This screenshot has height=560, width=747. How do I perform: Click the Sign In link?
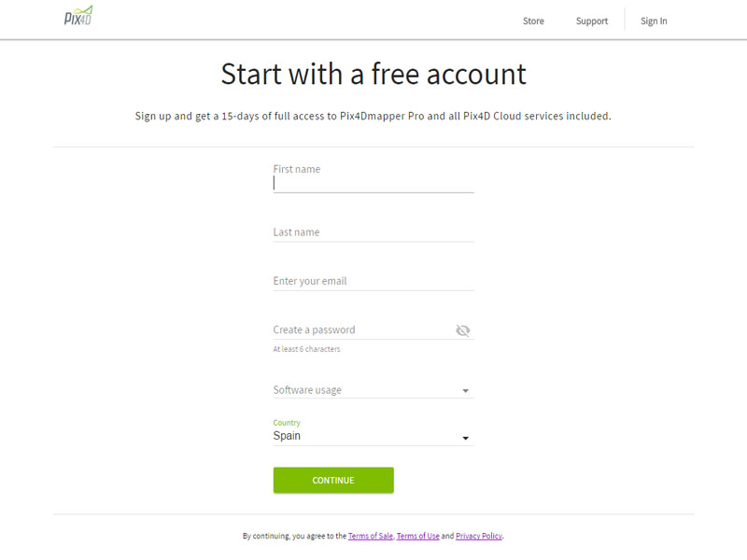[x=654, y=21]
